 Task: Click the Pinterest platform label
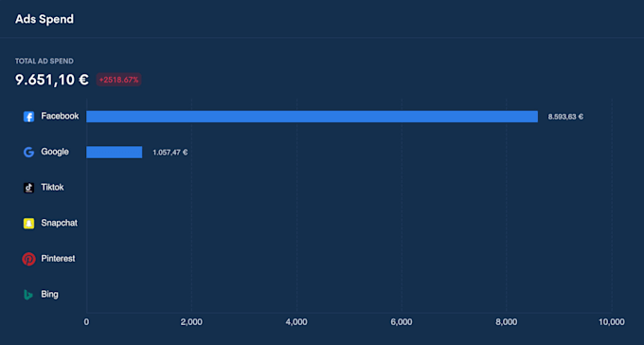tap(58, 259)
